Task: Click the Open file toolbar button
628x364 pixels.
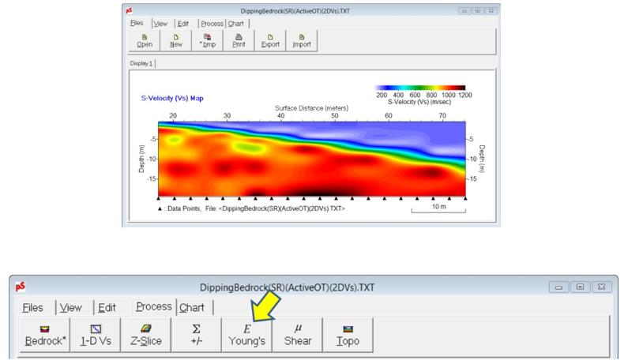Action: click(145, 40)
